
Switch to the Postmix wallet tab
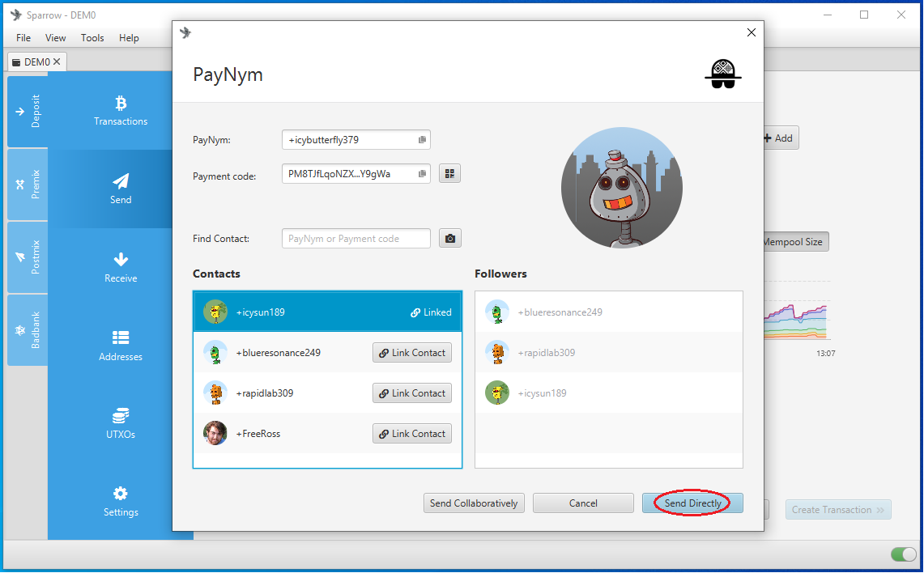click(x=28, y=257)
